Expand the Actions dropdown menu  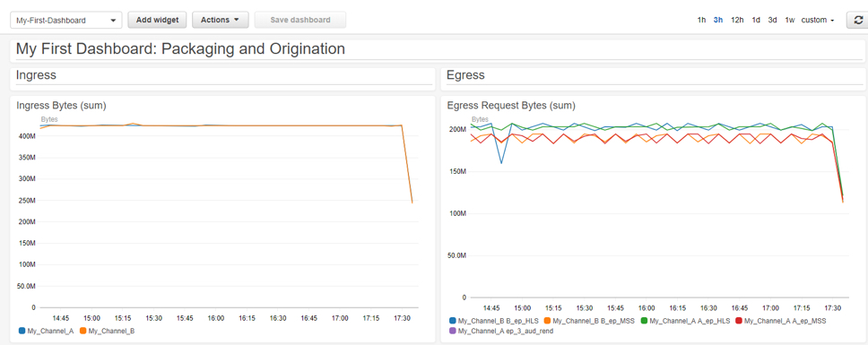pyautogui.click(x=221, y=20)
